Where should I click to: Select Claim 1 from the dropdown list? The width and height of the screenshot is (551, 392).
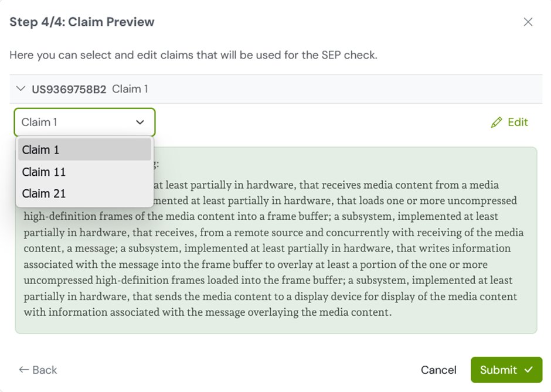point(84,149)
